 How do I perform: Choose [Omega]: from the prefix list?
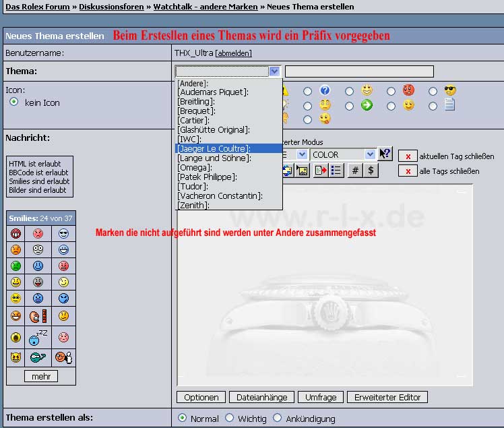[x=195, y=168]
